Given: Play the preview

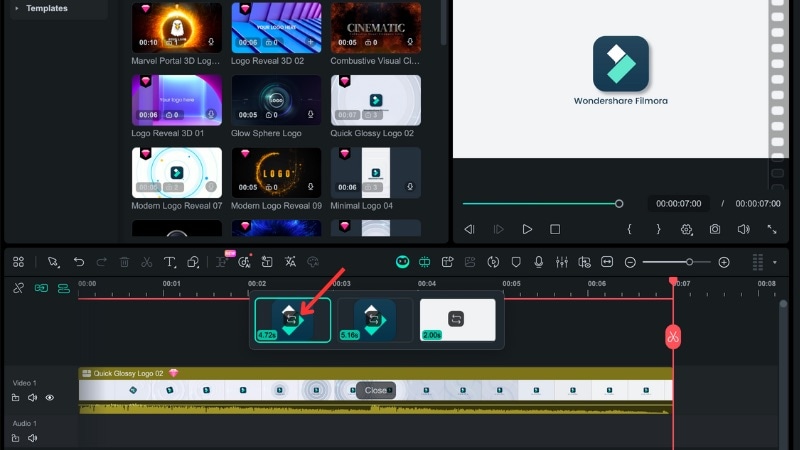Looking at the screenshot, I should click(527, 229).
